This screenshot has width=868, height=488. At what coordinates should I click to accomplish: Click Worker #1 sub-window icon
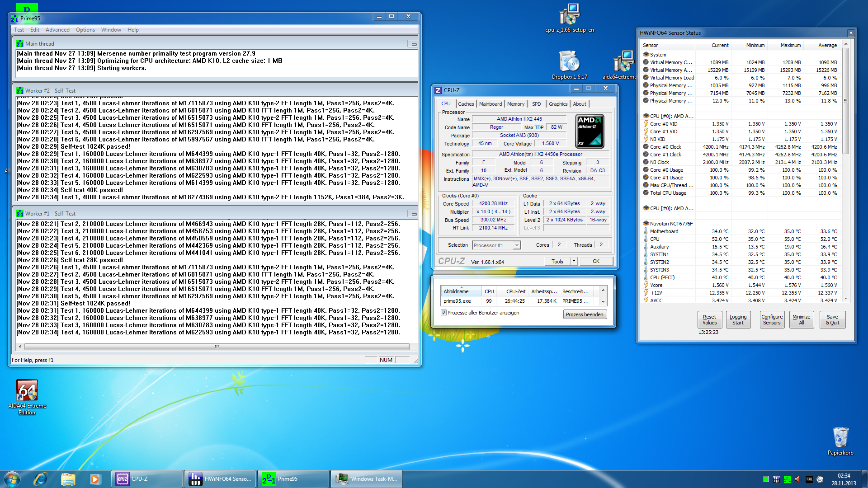pyautogui.click(x=20, y=214)
